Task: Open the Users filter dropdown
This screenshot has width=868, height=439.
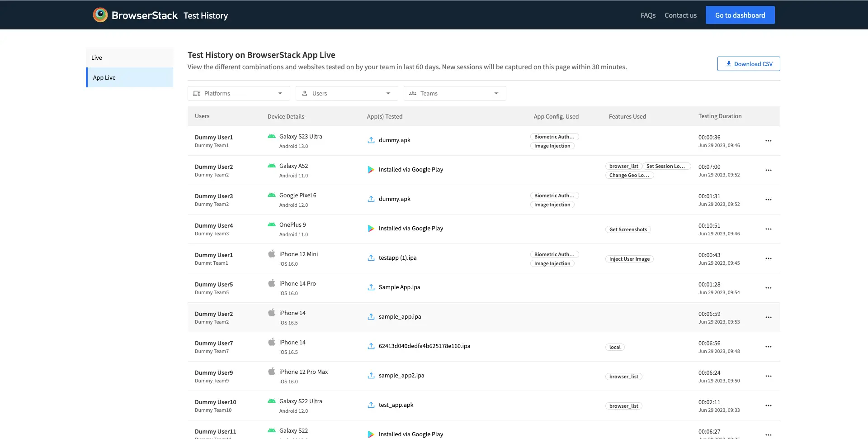Action: (x=347, y=93)
